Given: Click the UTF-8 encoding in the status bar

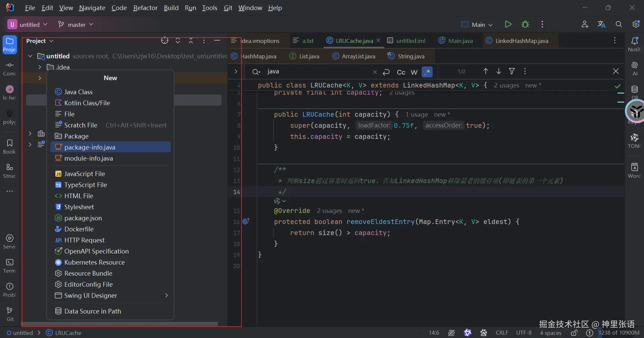Looking at the screenshot, I should click(524, 333).
